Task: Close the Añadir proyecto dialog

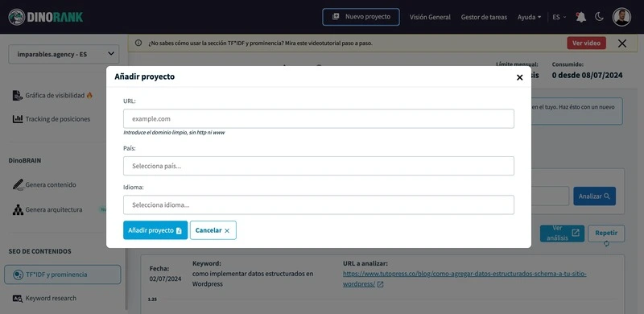Action: 519,77
